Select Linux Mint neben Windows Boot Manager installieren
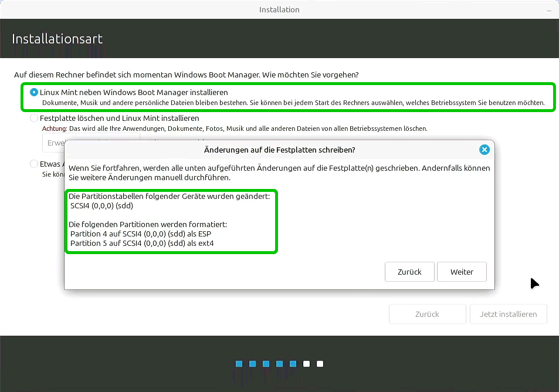This screenshot has width=559, height=392. (34, 93)
